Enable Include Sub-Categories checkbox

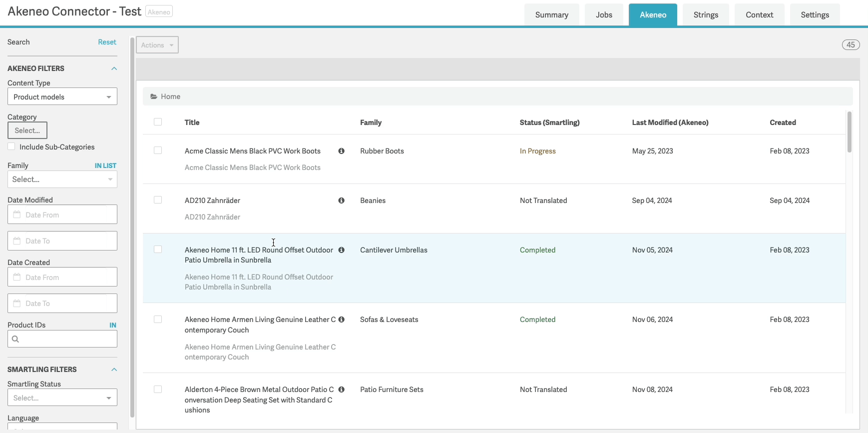[11, 146]
